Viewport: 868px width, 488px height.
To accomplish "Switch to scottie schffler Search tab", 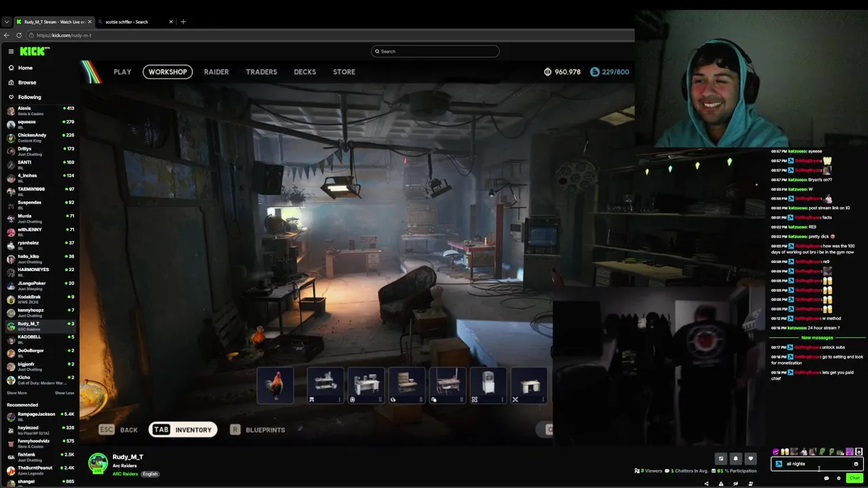I will (136, 22).
